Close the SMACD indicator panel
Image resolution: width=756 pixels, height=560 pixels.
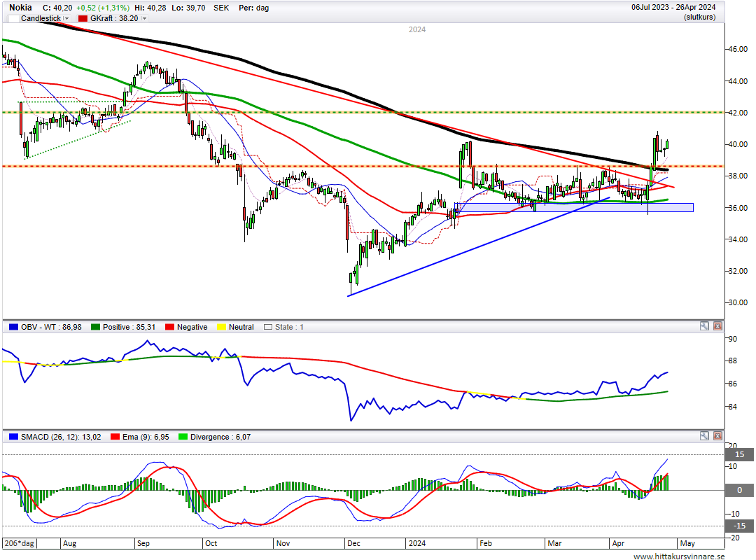tap(718, 436)
